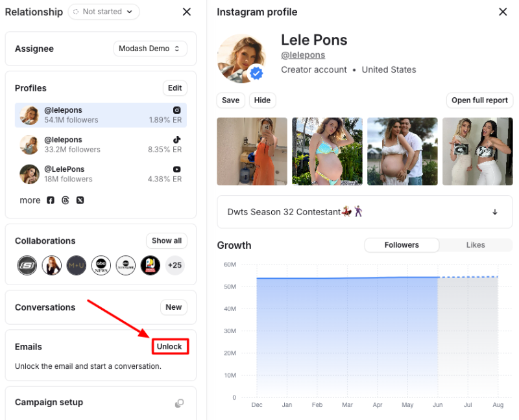Click the '8.35% ER' value
519x420 pixels.
click(x=165, y=150)
